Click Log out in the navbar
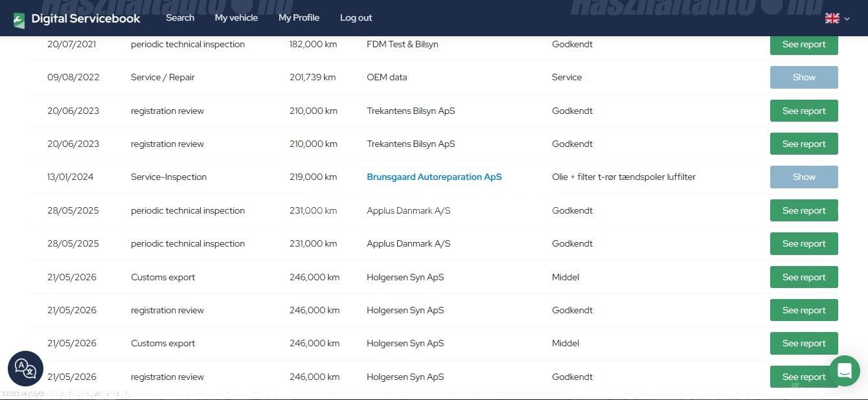868x400 pixels. (x=356, y=17)
